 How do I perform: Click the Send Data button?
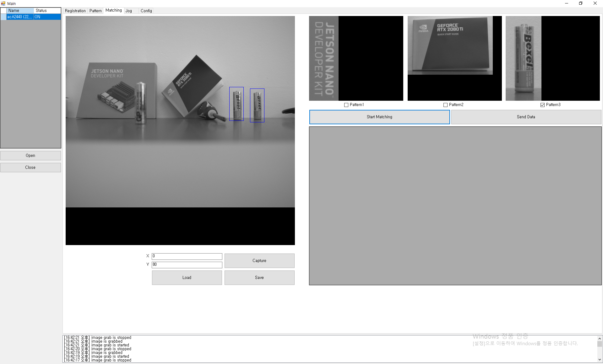(x=526, y=117)
